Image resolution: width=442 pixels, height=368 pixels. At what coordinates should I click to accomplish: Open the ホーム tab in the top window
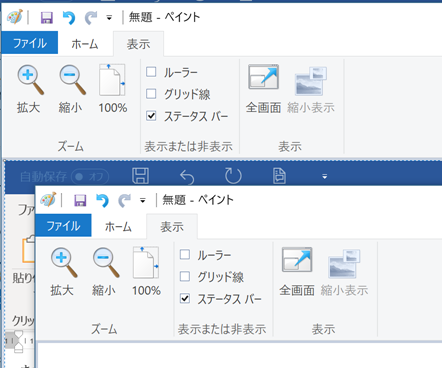point(85,44)
